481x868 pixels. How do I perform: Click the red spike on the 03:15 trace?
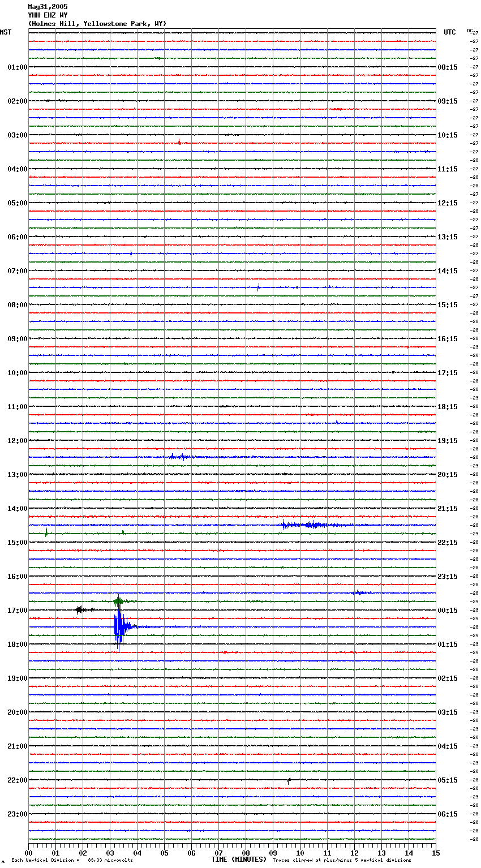coord(179,143)
